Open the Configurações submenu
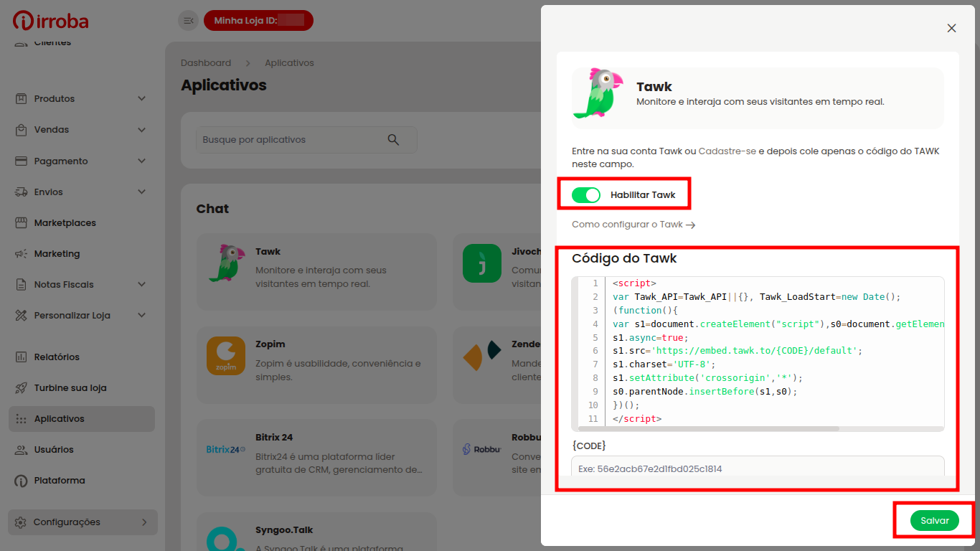This screenshot has height=551, width=980. click(x=82, y=522)
